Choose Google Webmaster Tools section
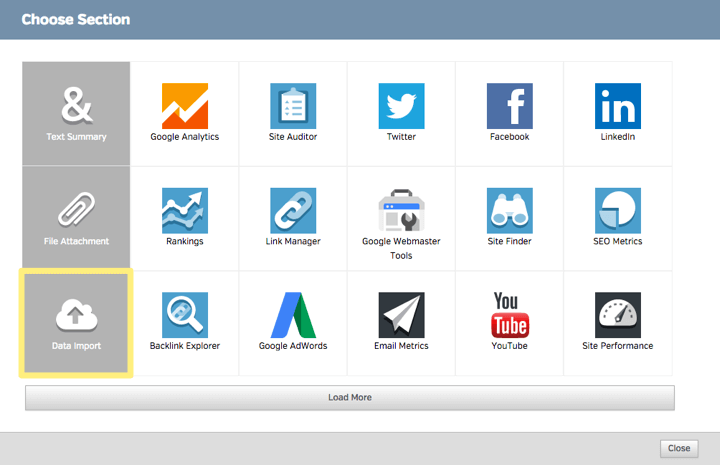This screenshot has width=720, height=465. 401,218
